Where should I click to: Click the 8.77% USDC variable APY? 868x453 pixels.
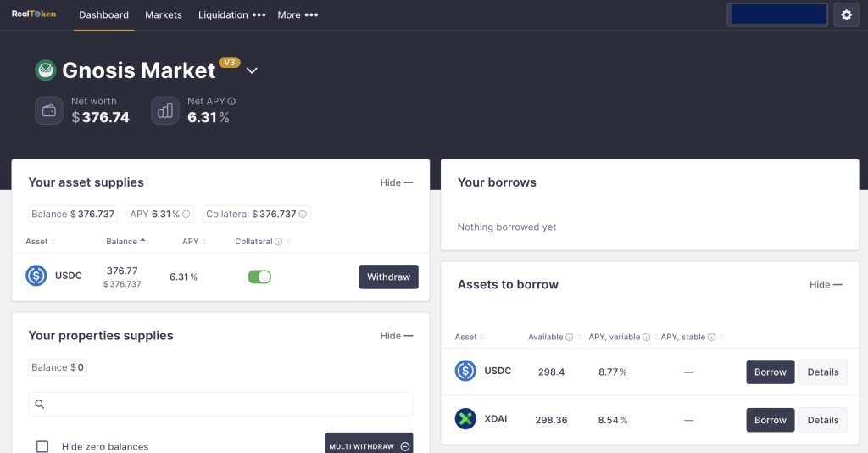pyautogui.click(x=612, y=372)
